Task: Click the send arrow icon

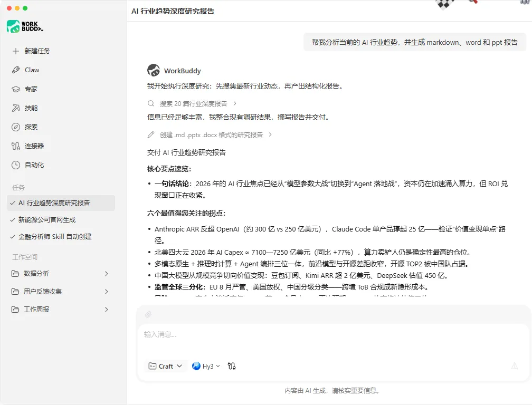Action: tap(515, 366)
